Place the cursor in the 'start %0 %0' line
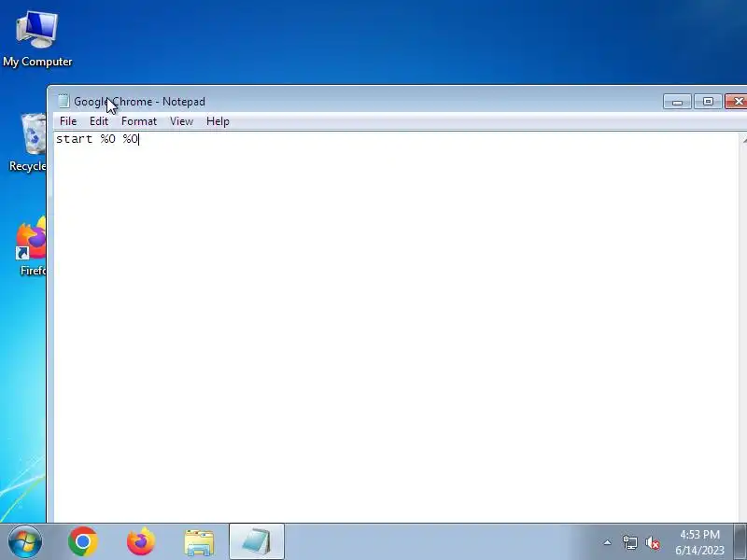 (x=97, y=139)
